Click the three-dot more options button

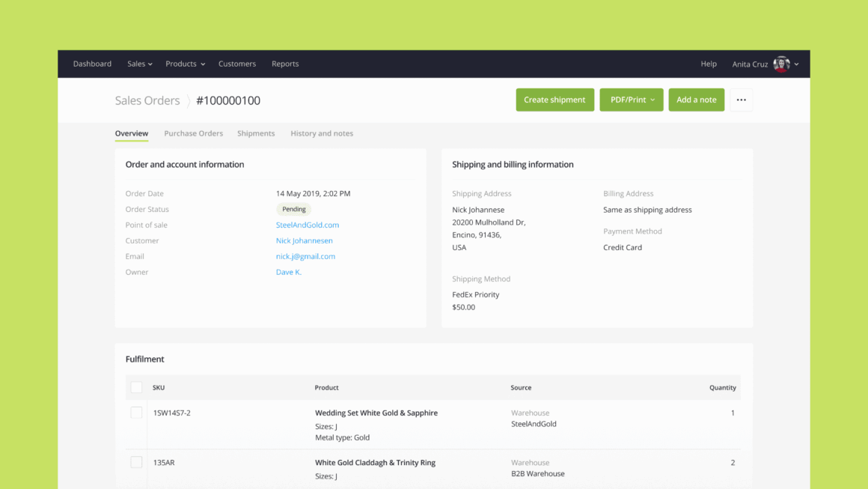(741, 100)
